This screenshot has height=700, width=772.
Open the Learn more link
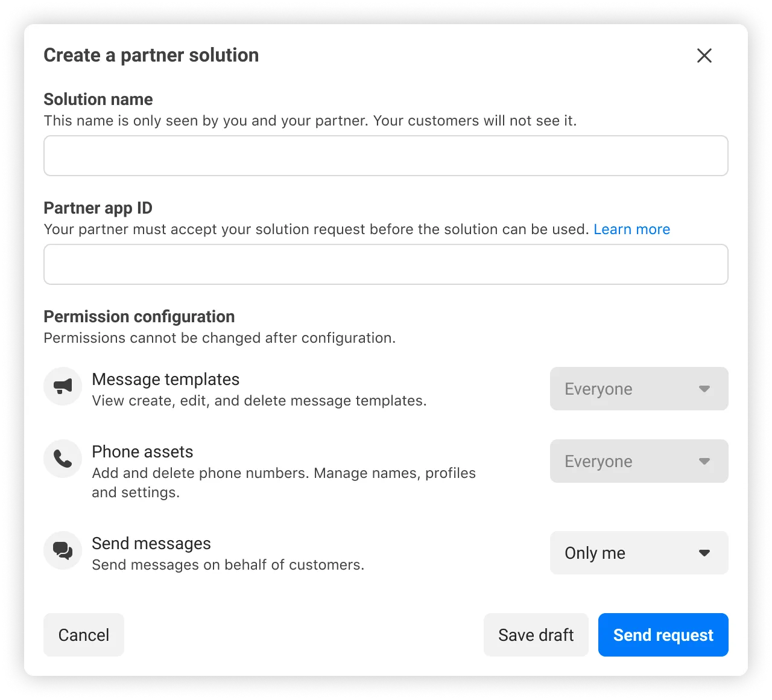pyautogui.click(x=631, y=229)
